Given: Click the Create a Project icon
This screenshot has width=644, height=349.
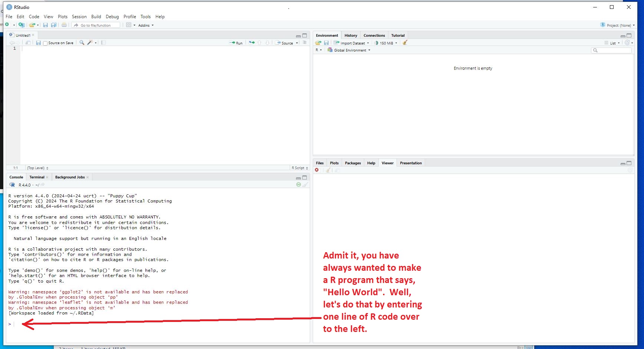Looking at the screenshot, I should tap(22, 25).
